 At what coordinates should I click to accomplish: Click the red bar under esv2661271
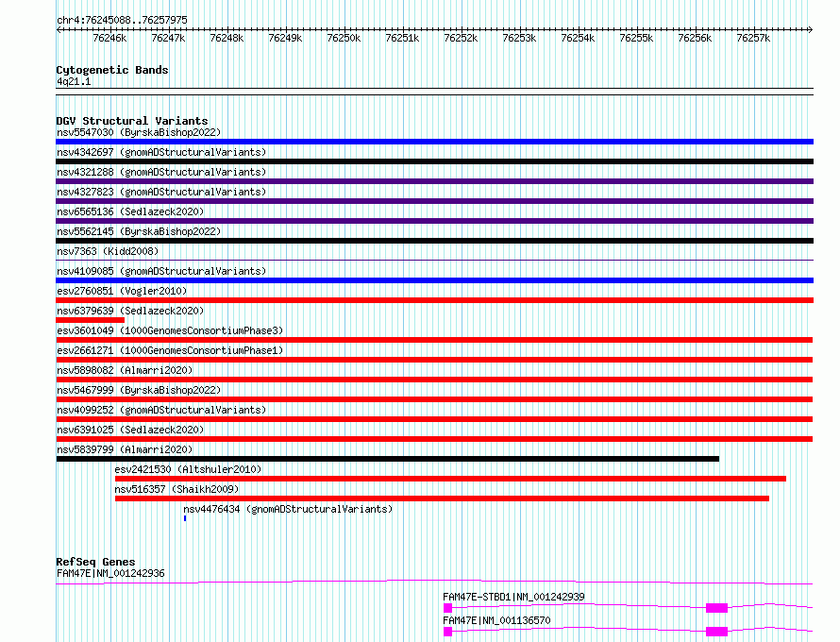pos(434,360)
